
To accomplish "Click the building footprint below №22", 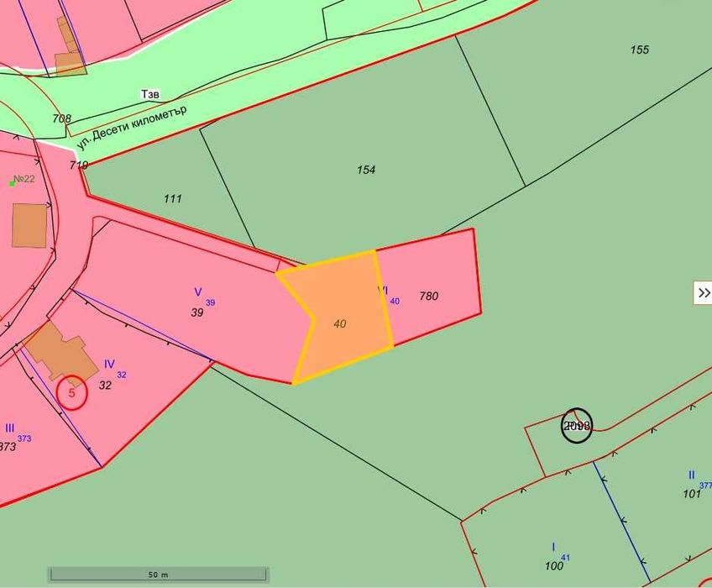I will pyautogui.click(x=29, y=226).
